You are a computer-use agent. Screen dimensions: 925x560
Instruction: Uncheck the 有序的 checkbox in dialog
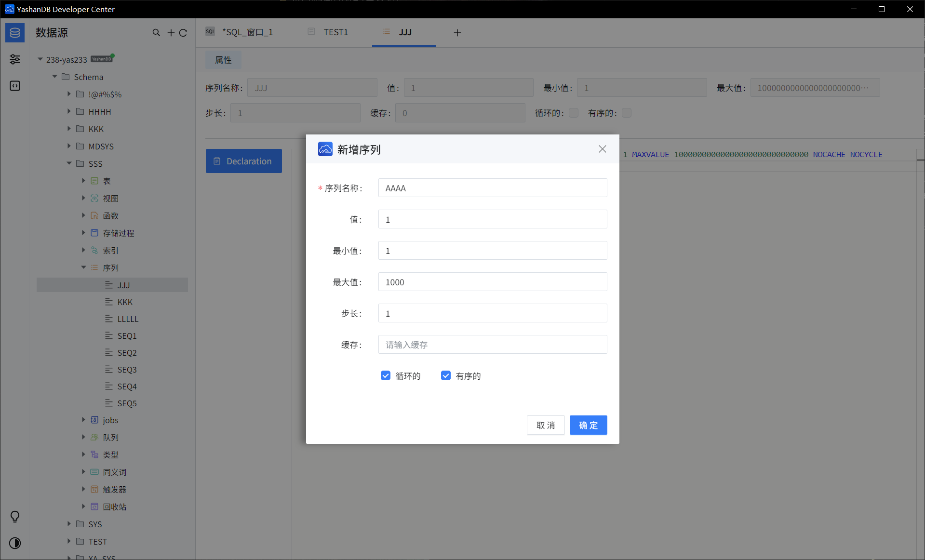pyautogui.click(x=446, y=375)
